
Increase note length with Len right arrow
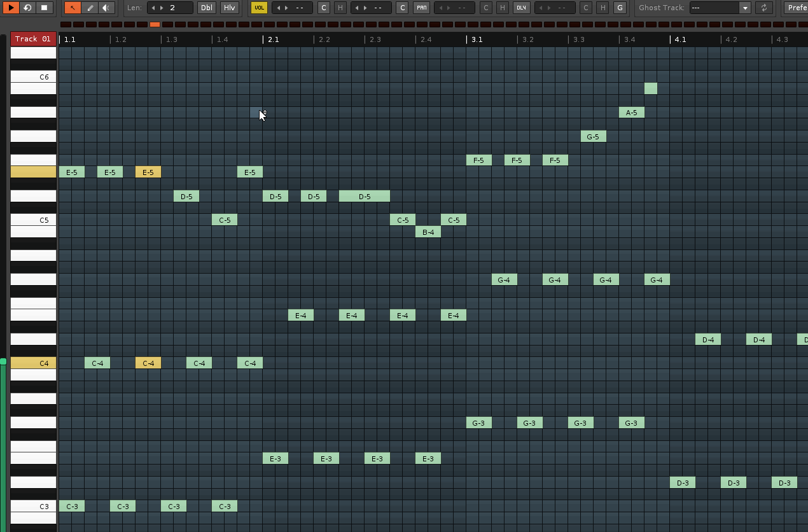[x=162, y=8]
